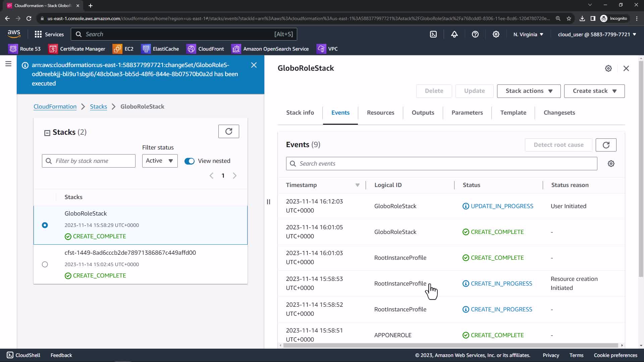
Task: Click the Stacks breadcrumb link
Action: pyautogui.click(x=98, y=107)
